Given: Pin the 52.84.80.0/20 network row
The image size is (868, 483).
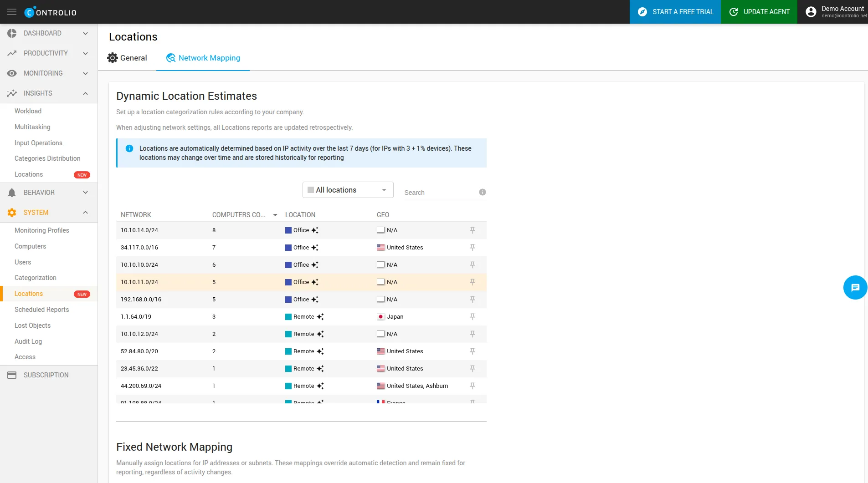Looking at the screenshot, I should (x=473, y=351).
